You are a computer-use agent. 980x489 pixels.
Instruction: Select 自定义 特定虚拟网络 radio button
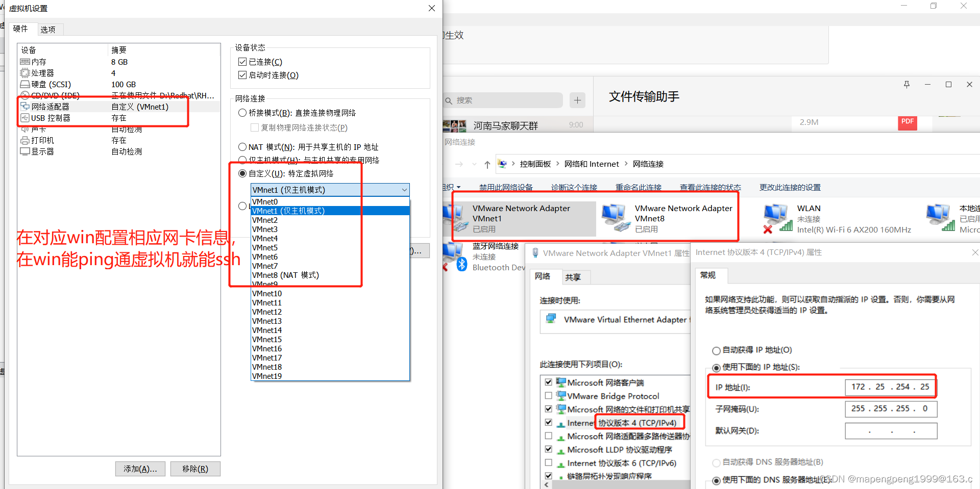(x=242, y=173)
